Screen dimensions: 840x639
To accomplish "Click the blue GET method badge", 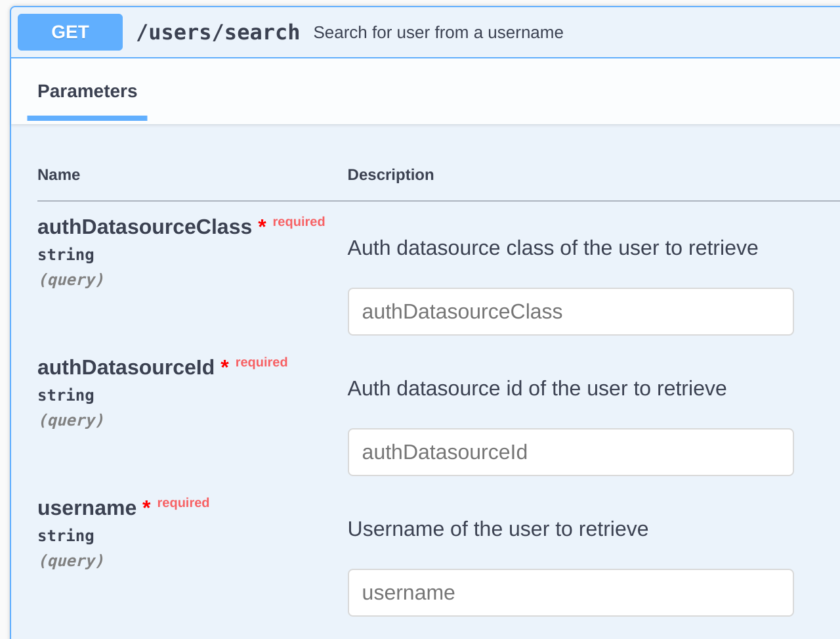I will (x=70, y=32).
